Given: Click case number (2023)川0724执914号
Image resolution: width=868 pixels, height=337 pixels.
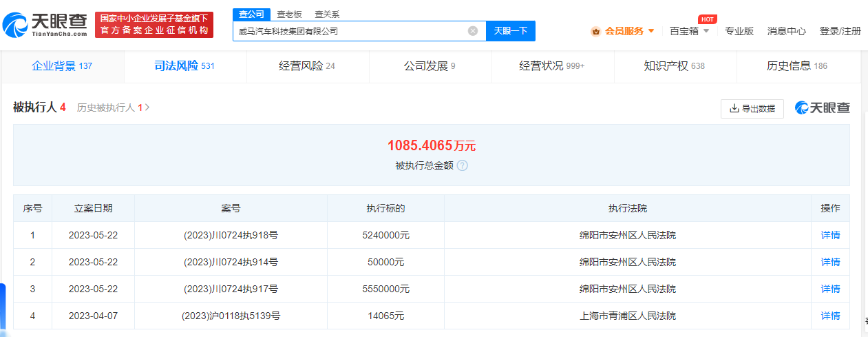Looking at the screenshot, I should [231, 262].
